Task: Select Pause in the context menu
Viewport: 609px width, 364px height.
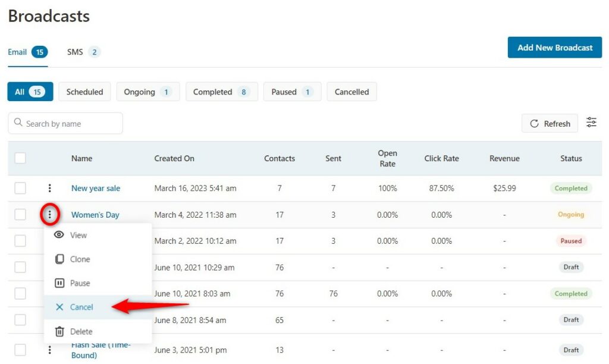Action: (98, 283)
